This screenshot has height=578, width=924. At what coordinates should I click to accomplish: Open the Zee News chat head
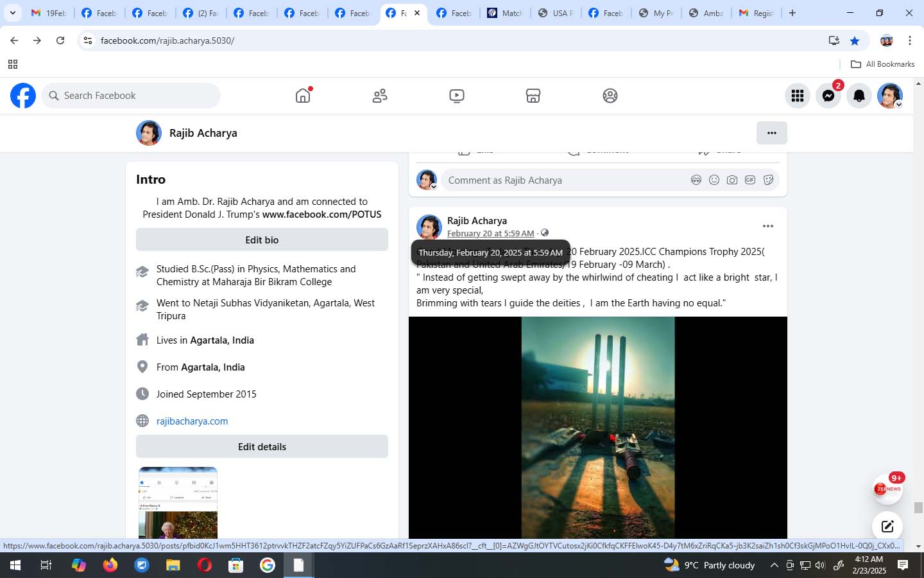pos(887,489)
